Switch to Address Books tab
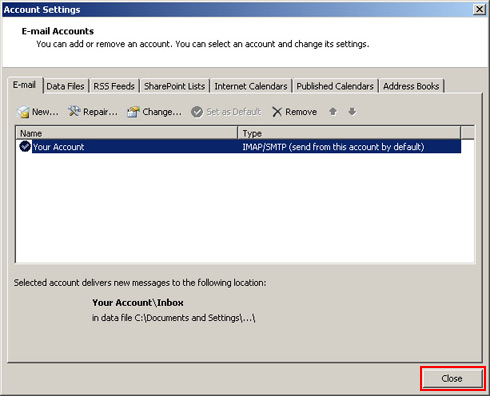The width and height of the screenshot is (490, 396). pyautogui.click(x=411, y=86)
